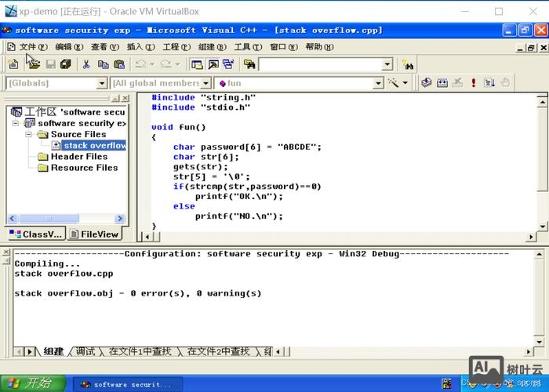Click the Find in Files binoculars icon
The width and height of the screenshot is (549, 392).
click(249, 64)
